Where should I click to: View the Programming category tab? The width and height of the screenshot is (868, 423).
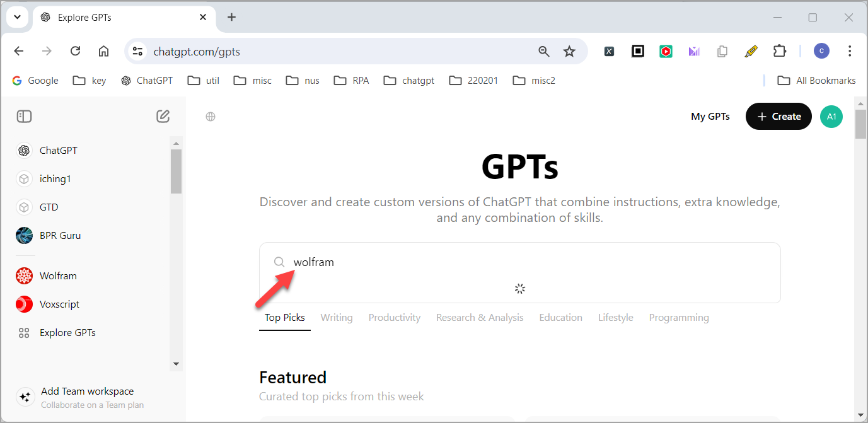tap(679, 318)
